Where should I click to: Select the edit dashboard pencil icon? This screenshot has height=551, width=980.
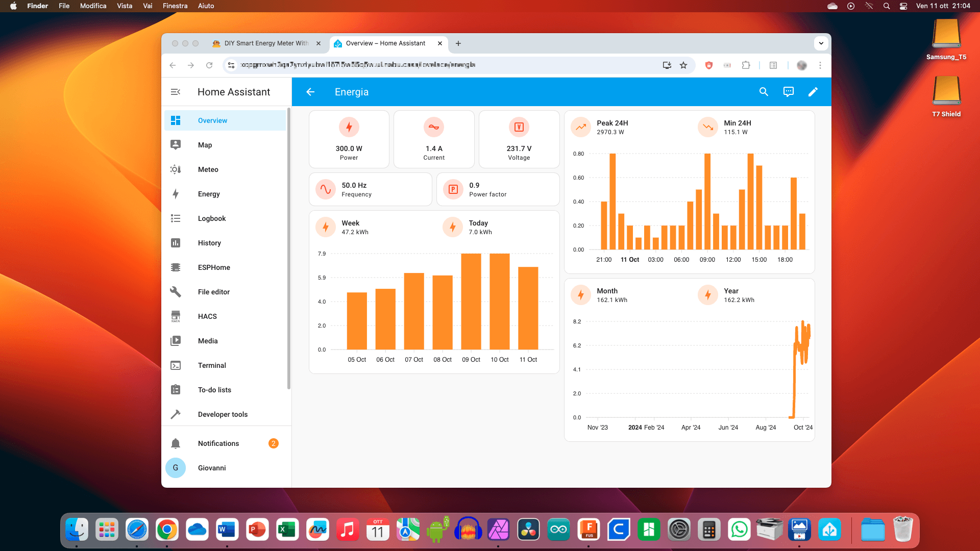click(x=813, y=92)
